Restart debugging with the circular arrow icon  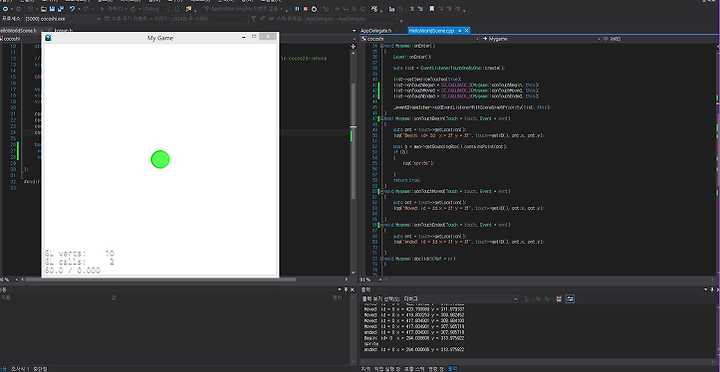pyautogui.click(x=314, y=9)
